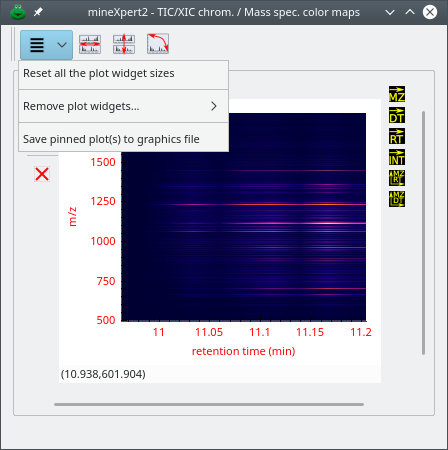Viewport: 448px width, 450px height.
Task: Integrate to MZ mass spectrum
Action: (x=397, y=94)
